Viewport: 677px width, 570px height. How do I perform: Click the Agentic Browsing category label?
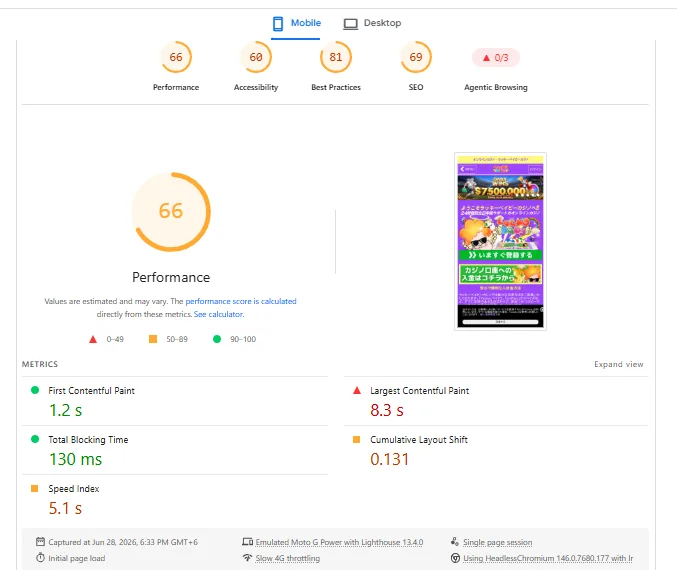click(x=496, y=87)
